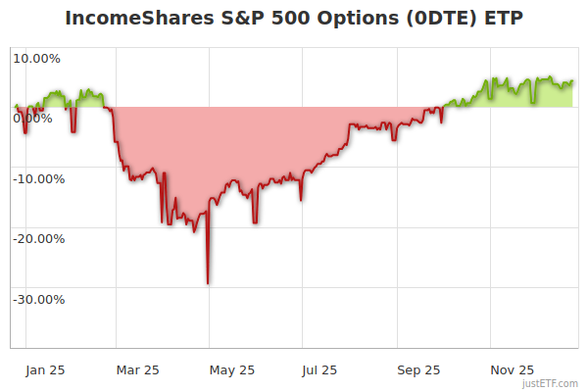This screenshot has height=392, width=588.
Task: Click the small green area before Mar 25
Action: (88, 99)
